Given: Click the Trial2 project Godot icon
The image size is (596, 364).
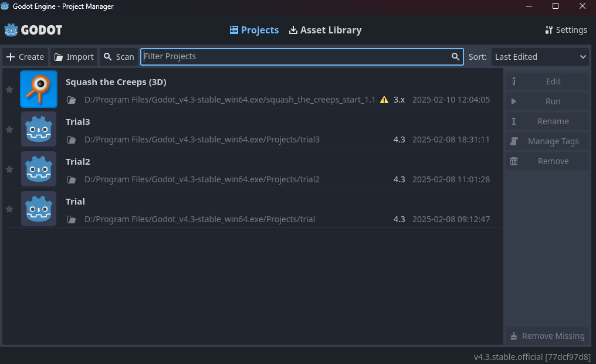Looking at the screenshot, I should pos(39,169).
